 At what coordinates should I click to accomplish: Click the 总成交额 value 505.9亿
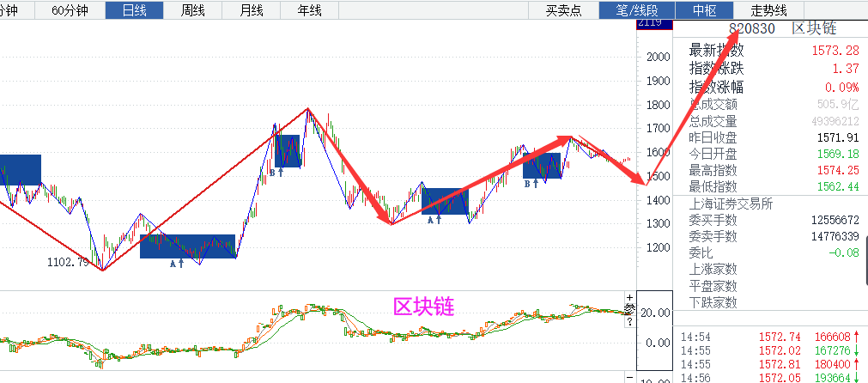coord(839,104)
